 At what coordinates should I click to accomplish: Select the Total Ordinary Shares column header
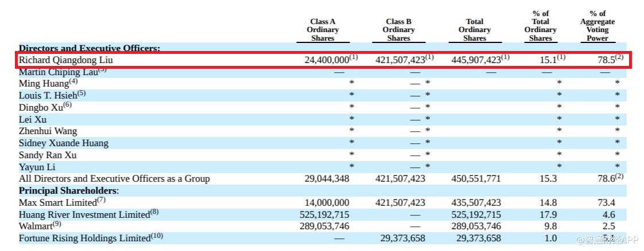(474, 30)
